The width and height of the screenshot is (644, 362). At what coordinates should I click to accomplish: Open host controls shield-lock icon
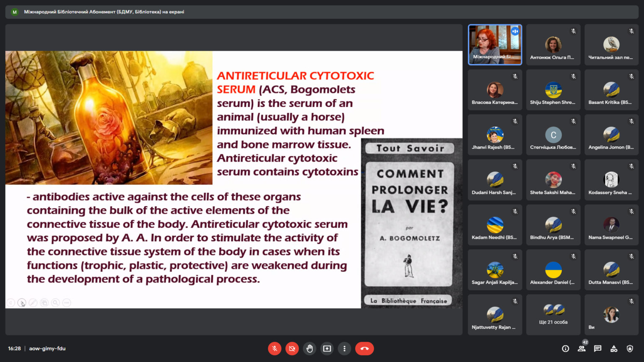tap(630, 349)
